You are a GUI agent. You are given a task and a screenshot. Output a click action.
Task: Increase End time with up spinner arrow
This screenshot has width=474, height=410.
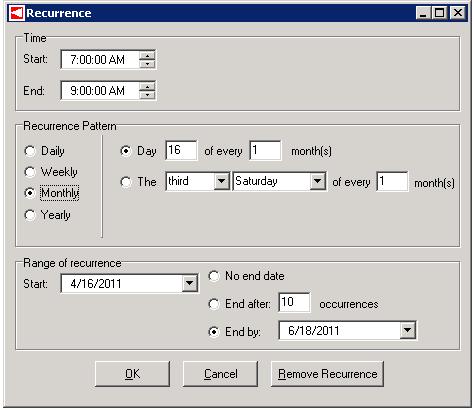click(147, 87)
